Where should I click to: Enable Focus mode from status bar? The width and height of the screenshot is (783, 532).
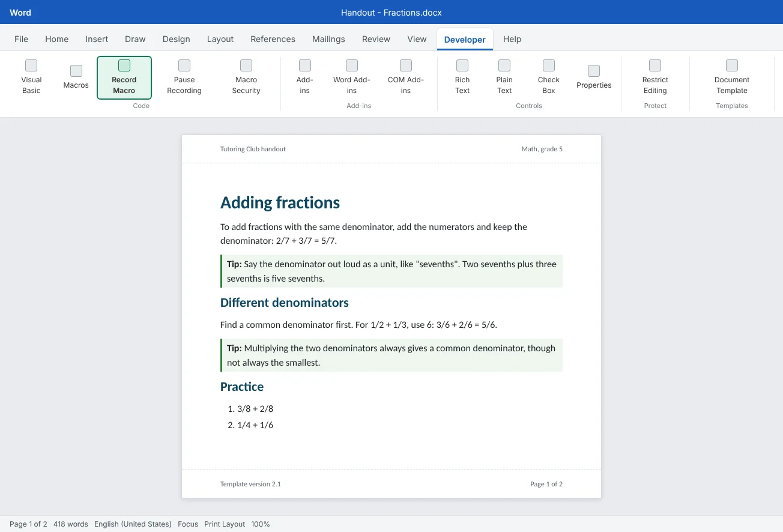(x=188, y=524)
